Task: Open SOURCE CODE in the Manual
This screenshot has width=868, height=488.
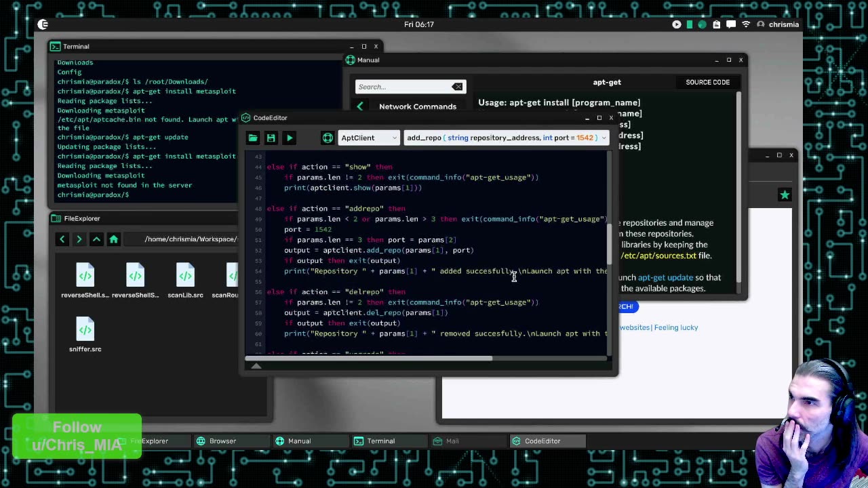Action: tap(707, 82)
